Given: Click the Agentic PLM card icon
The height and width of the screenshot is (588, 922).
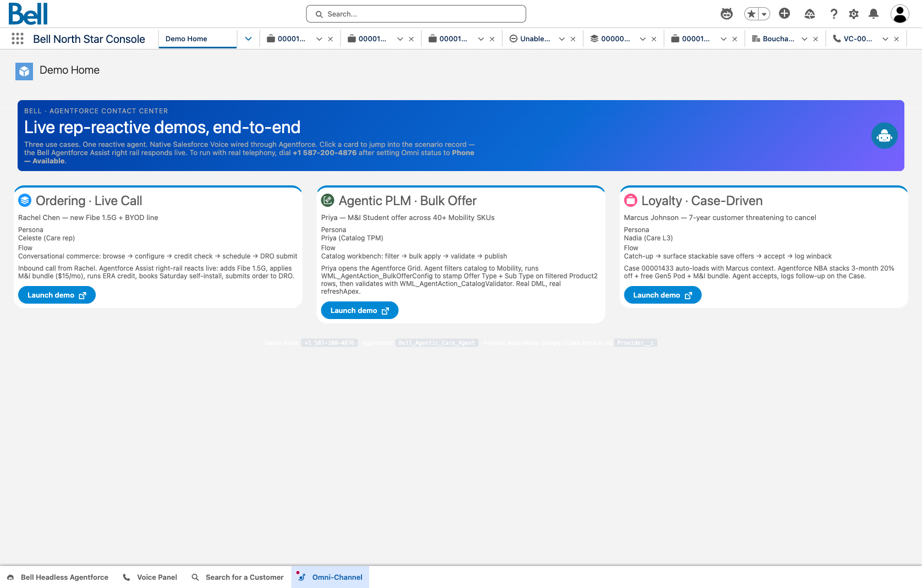Looking at the screenshot, I should click(x=328, y=200).
